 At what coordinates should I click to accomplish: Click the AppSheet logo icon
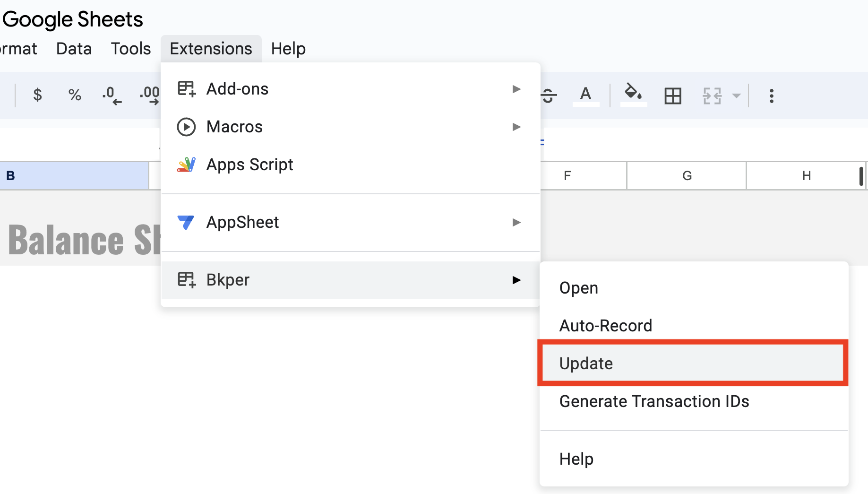pos(186,222)
